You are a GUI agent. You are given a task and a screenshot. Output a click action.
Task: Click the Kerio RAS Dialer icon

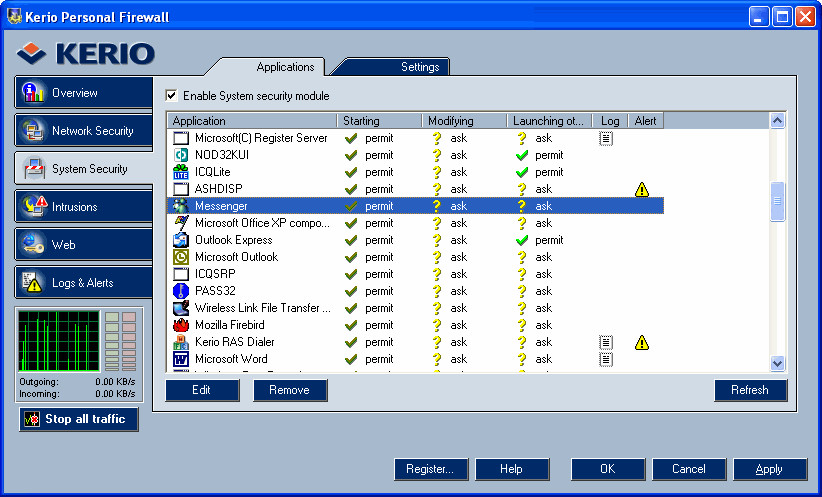pyautogui.click(x=181, y=342)
